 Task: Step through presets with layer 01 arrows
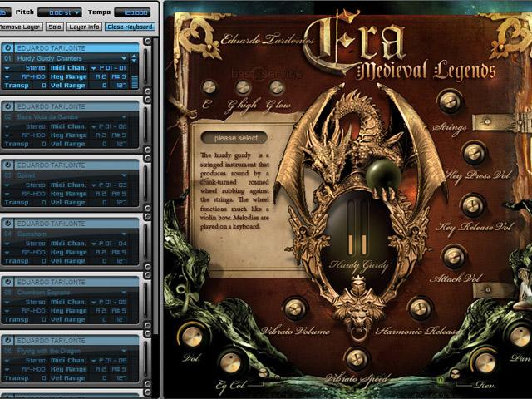coord(134,58)
